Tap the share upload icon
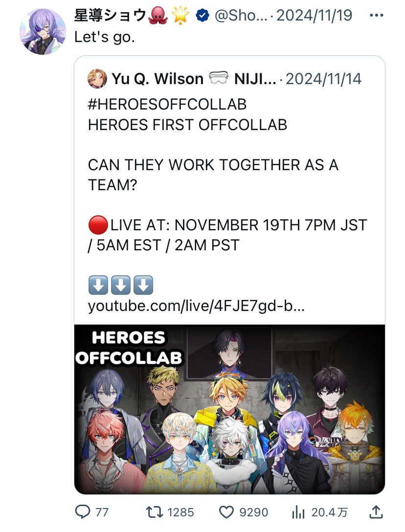This screenshot has height=532, width=405. [x=376, y=512]
